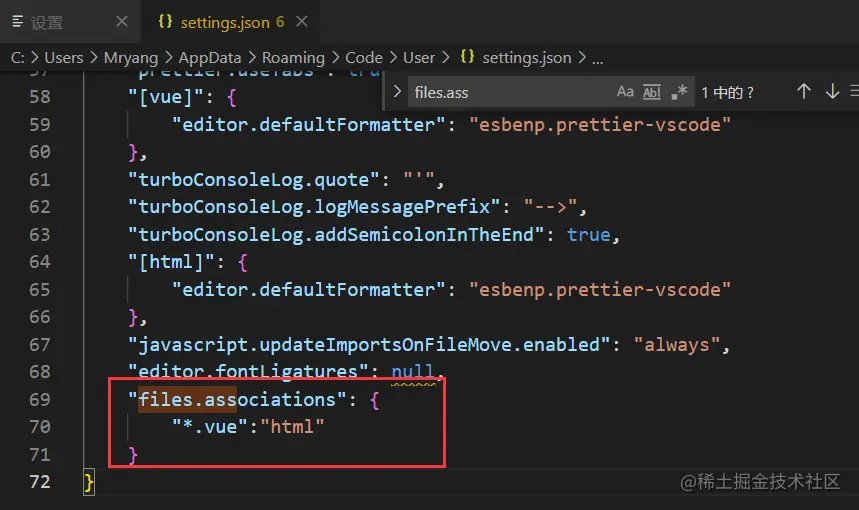Click "turboConsoleLog.logMessagePrefix" key
Screen dimensions: 859x510
(314, 207)
